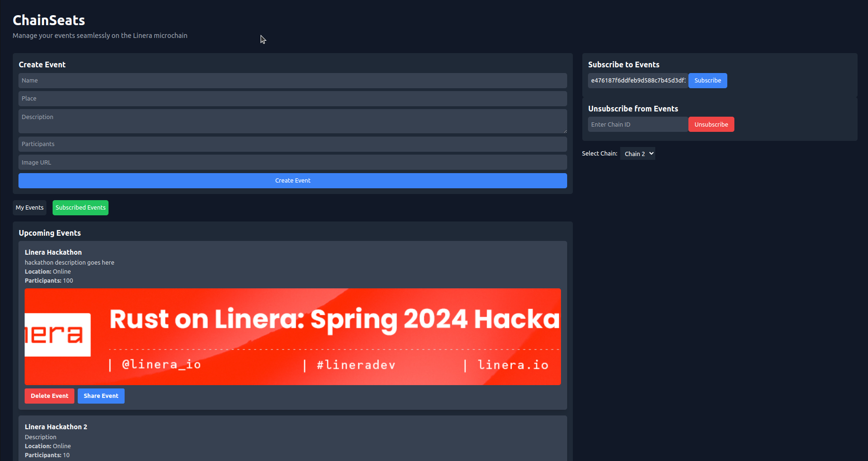Click the Image URL field
The height and width of the screenshot is (461, 868).
click(293, 162)
